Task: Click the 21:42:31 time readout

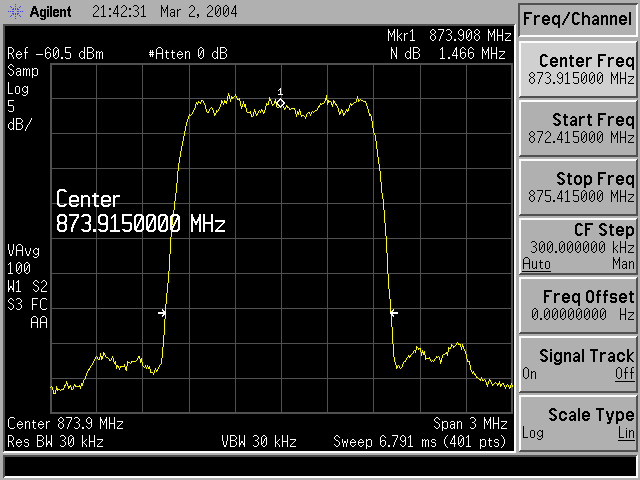Action: (119, 11)
